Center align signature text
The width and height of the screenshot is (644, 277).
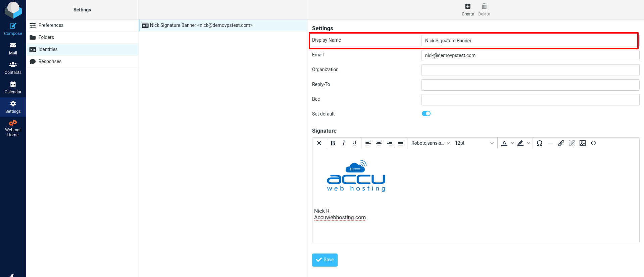click(379, 143)
